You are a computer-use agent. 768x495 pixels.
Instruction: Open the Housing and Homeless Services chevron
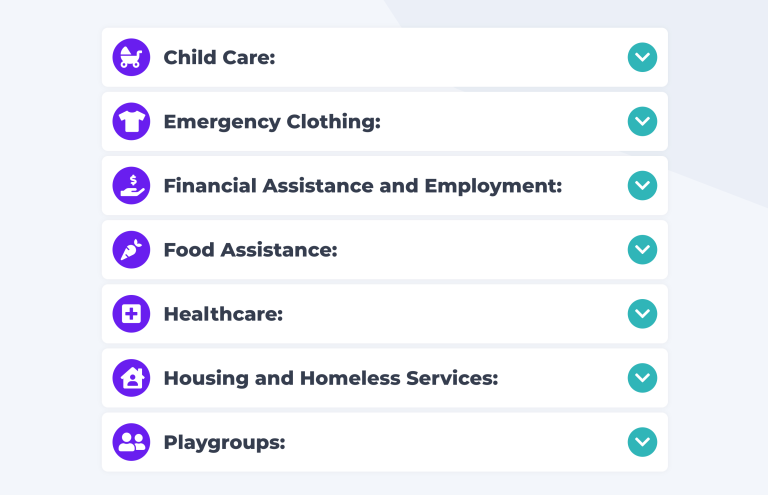(x=642, y=378)
